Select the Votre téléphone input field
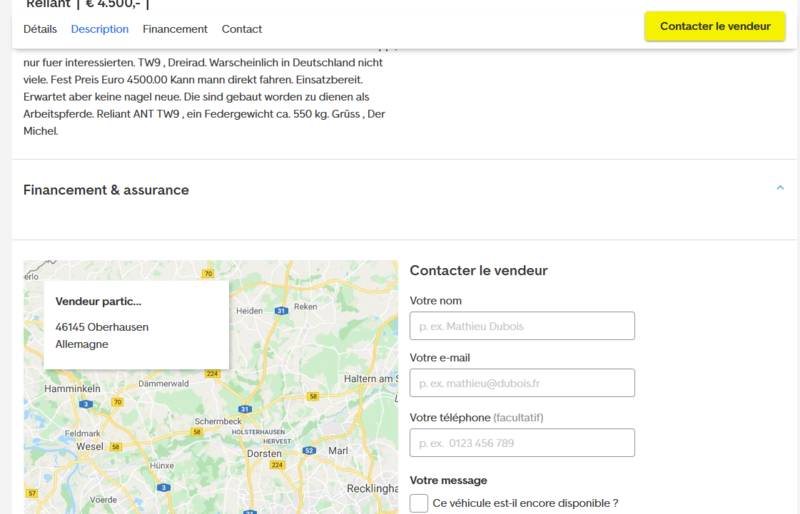This screenshot has height=514, width=800. tap(522, 443)
